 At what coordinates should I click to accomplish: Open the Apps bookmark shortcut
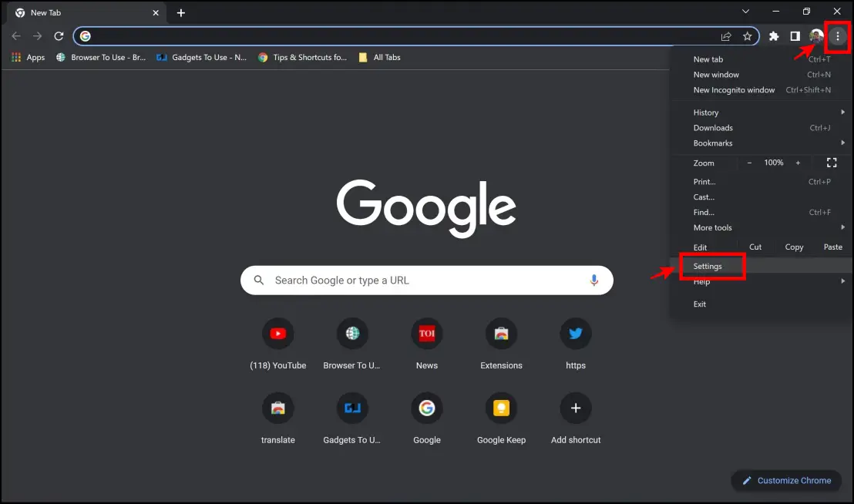click(x=29, y=57)
